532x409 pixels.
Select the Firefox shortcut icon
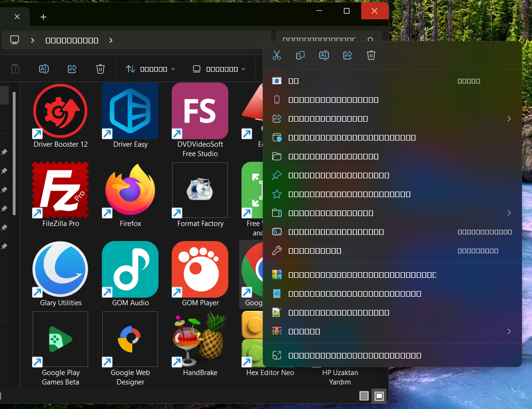pos(130,195)
